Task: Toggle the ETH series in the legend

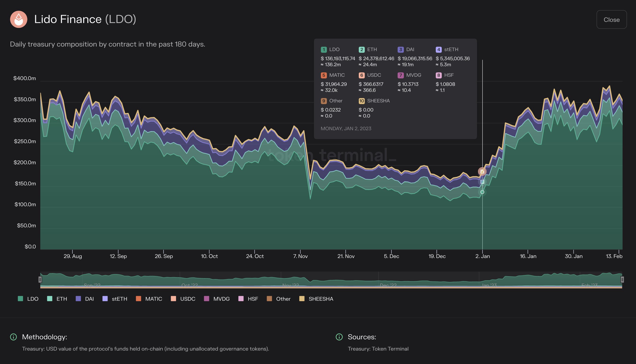Action: pos(57,299)
